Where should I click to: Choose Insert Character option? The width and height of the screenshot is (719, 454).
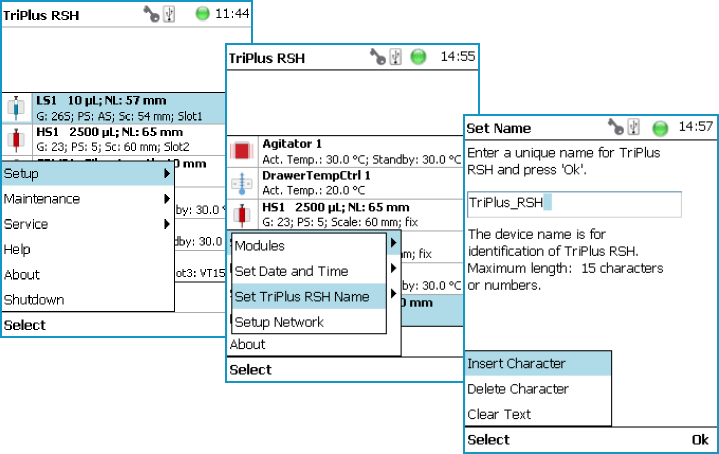tap(538, 364)
